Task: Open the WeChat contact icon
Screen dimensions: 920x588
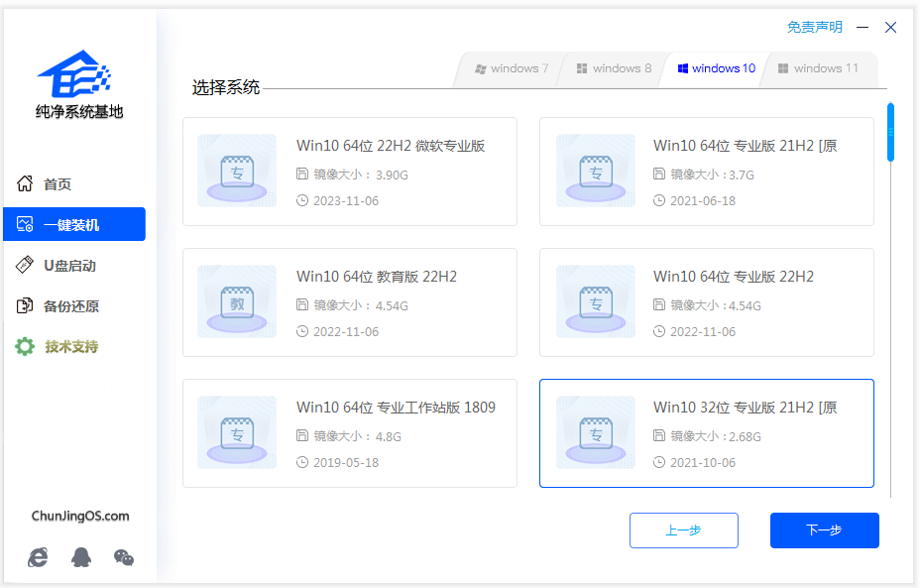Action: click(124, 557)
